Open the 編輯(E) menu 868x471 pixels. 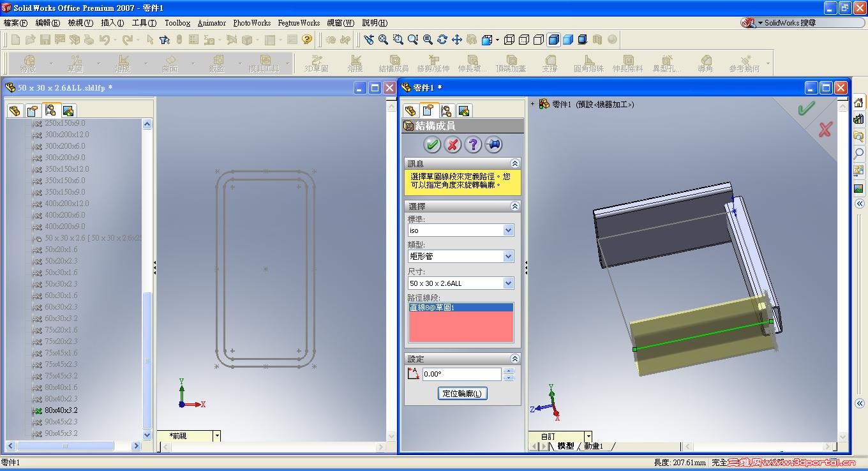pos(47,23)
